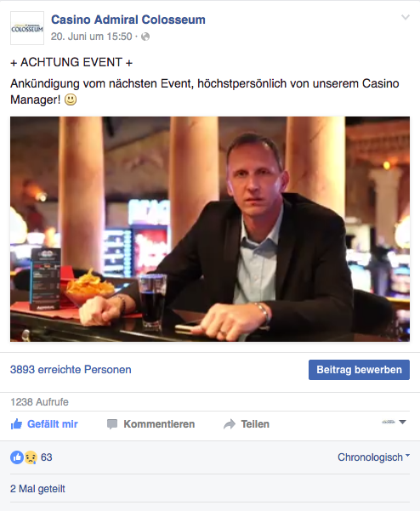Click the speech bubble Kommentieren icon
The image size is (420, 511).
[112, 424]
